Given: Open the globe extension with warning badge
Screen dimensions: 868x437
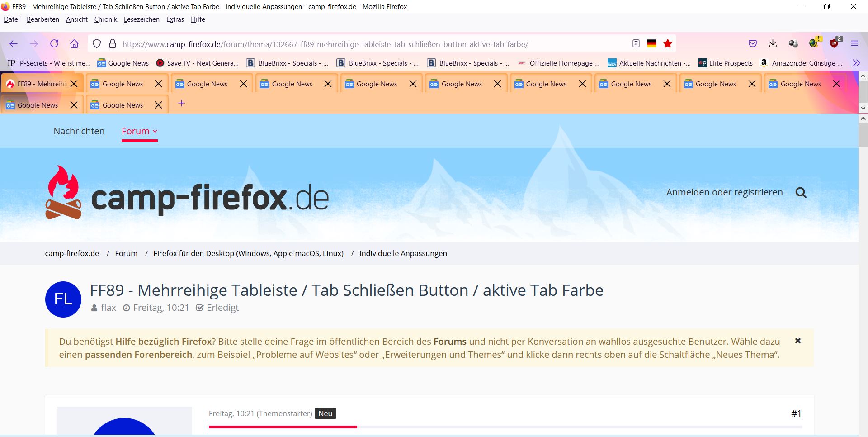Looking at the screenshot, I should [815, 43].
